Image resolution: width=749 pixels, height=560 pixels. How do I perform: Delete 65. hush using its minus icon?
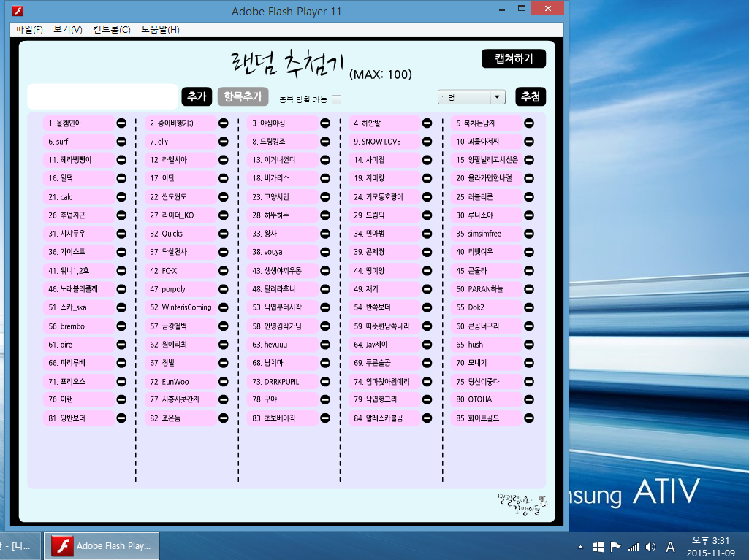pyautogui.click(x=529, y=344)
